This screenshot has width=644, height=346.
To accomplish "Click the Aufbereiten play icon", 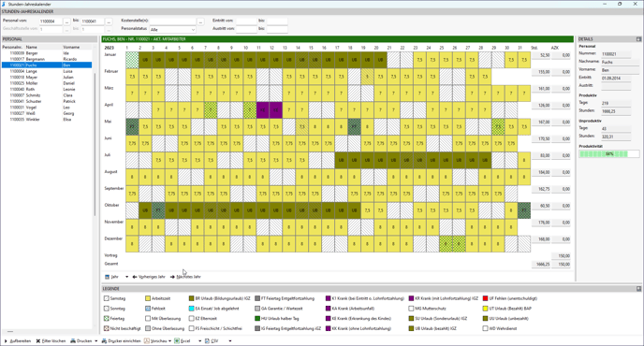I will click(x=6, y=341).
